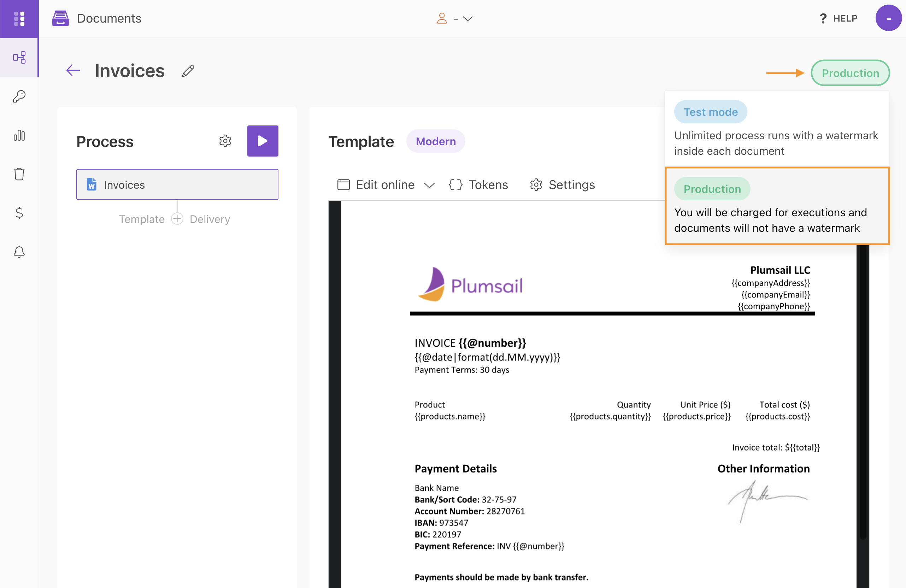Add a step with the plus icon
Viewport: 906px width, 588px height.
pyautogui.click(x=177, y=219)
